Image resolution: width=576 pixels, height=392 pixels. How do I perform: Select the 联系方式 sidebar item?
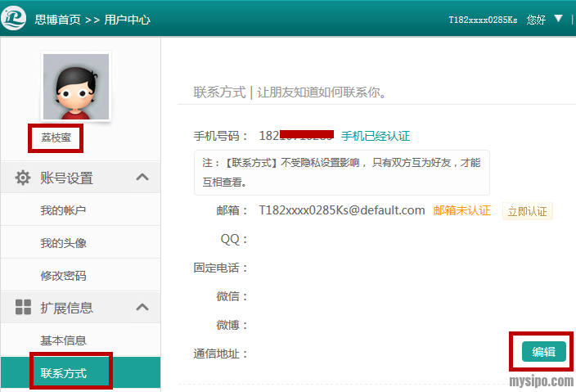(x=63, y=373)
